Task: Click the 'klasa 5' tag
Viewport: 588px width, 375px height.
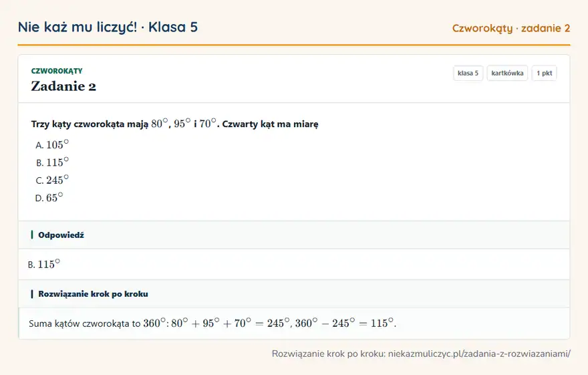Action: (x=468, y=73)
